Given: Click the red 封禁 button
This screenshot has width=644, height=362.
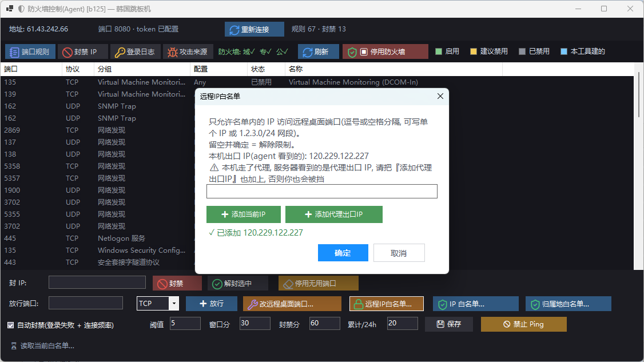Looking at the screenshot, I should (177, 283).
